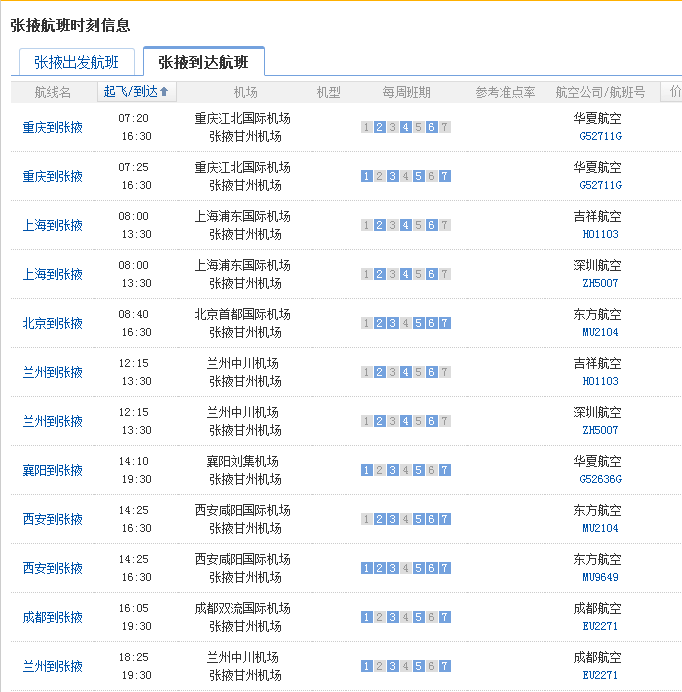Click flight MU2104 in 北京首都 row

pyautogui.click(x=600, y=332)
